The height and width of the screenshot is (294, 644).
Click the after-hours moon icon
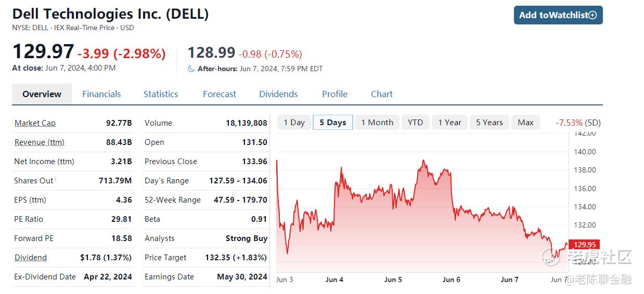[x=191, y=69]
